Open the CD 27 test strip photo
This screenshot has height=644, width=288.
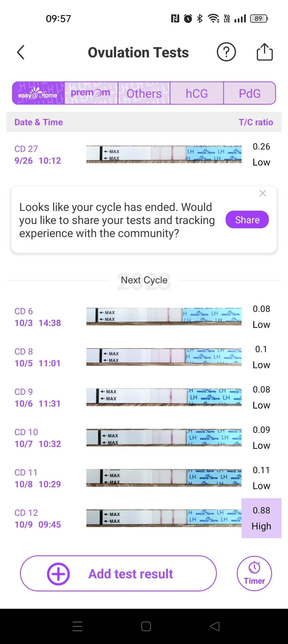(x=164, y=154)
